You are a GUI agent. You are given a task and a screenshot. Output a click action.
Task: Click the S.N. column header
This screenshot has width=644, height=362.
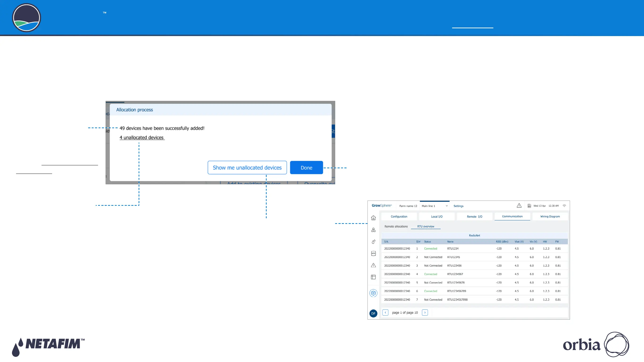[386, 242]
